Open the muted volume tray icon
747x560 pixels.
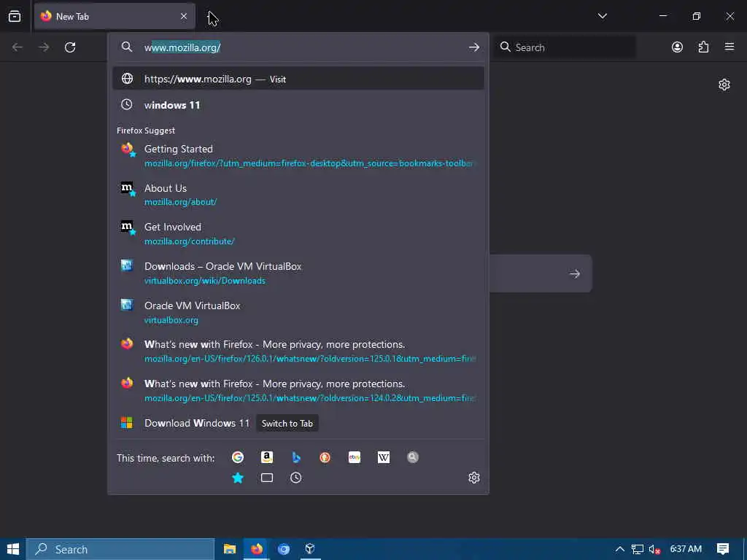pyautogui.click(x=654, y=549)
